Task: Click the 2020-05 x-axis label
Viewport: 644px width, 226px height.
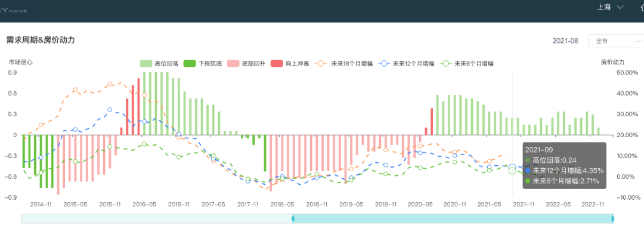Action: pyautogui.click(x=420, y=204)
